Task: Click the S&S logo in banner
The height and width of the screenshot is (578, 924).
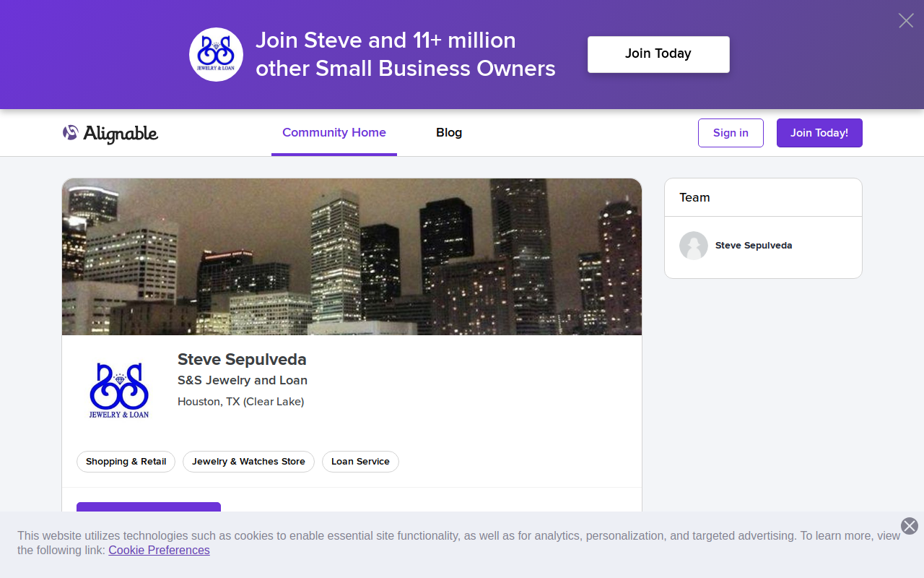Action: click(216, 54)
